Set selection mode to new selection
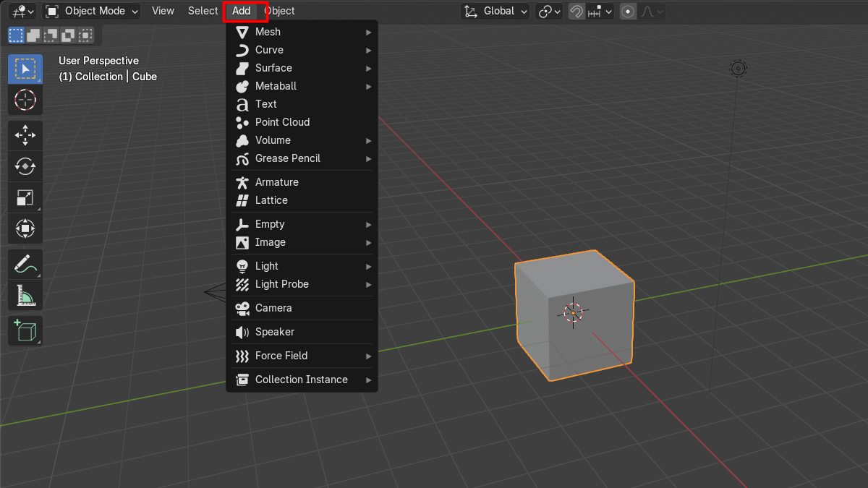 [16, 35]
